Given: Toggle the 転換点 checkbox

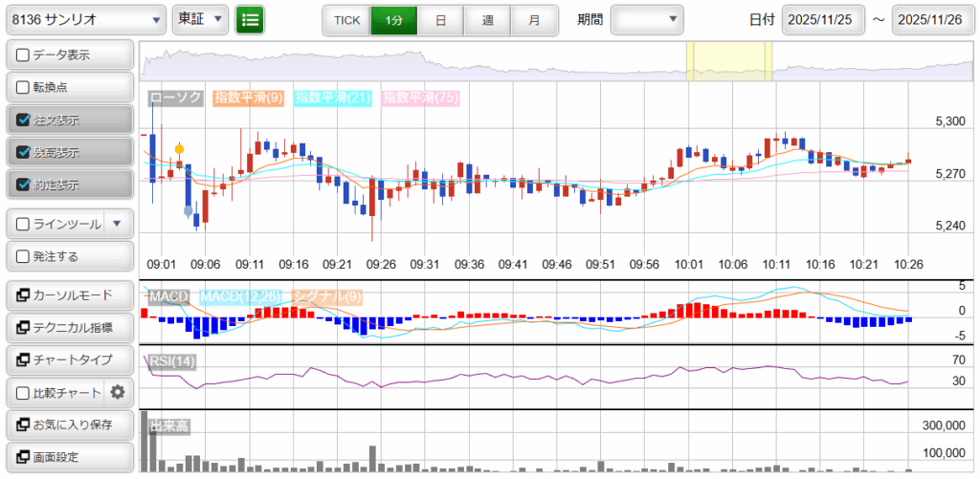Looking at the screenshot, I should point(24,88).
